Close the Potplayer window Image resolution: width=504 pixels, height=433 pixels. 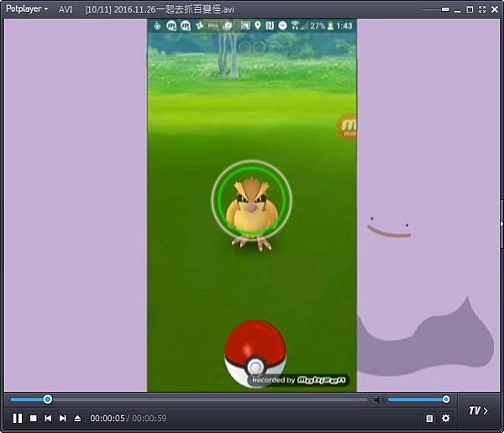click(495, 9)
